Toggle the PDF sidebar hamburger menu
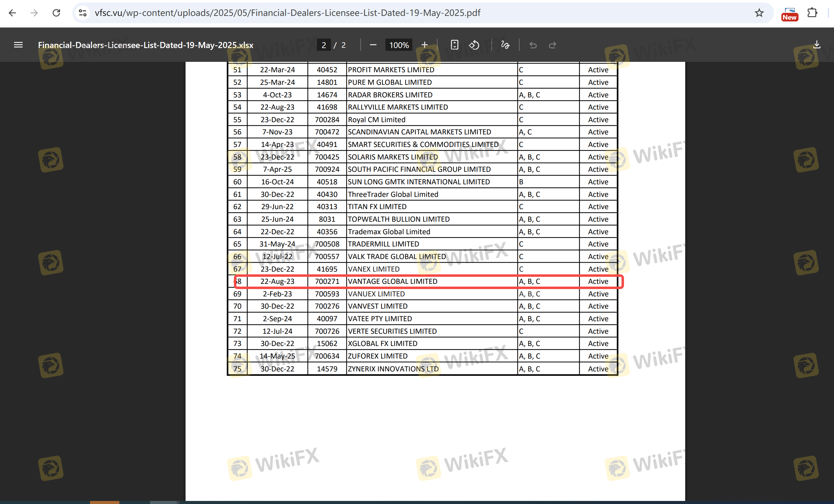 (x=18, y=45)
